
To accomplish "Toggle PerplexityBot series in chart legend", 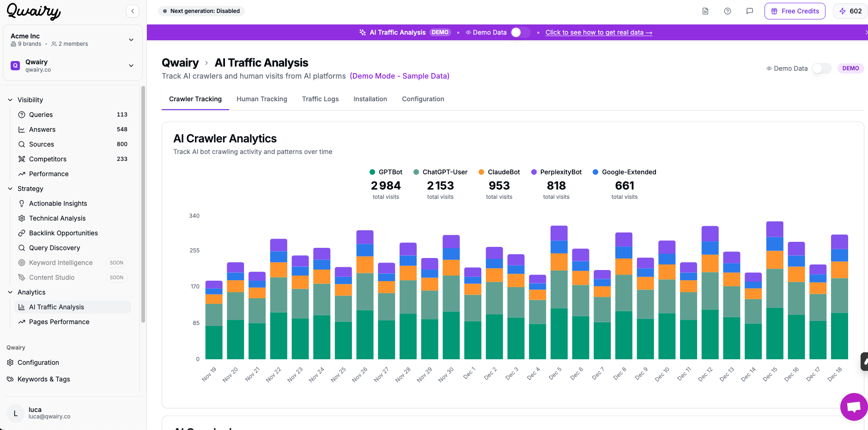I will pyautogui.click(x=556, y=172).
